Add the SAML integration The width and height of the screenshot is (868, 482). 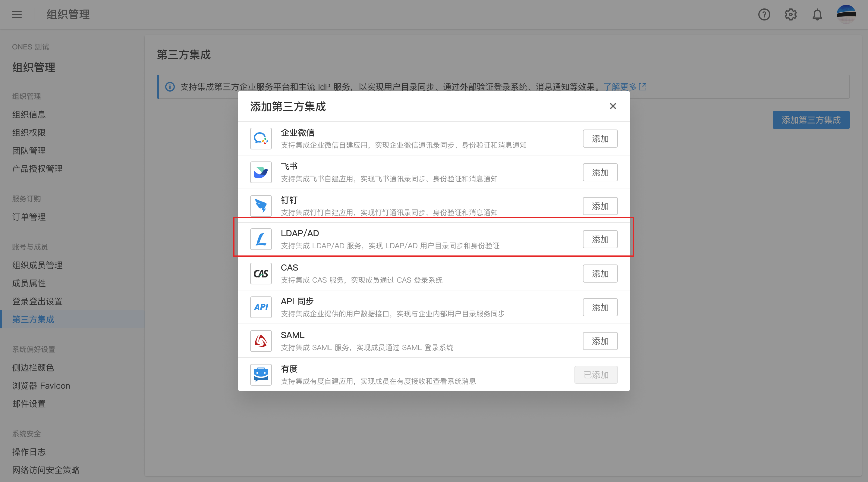coord(600,341)
